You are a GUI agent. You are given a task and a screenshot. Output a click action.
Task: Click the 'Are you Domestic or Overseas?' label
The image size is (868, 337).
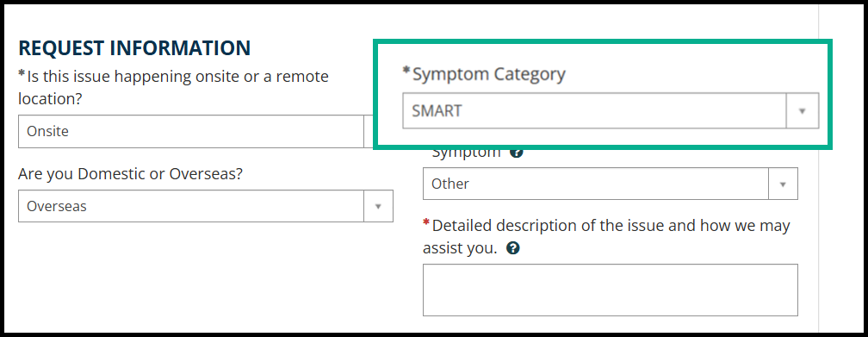pyautogui.click(x=131, y=174)
